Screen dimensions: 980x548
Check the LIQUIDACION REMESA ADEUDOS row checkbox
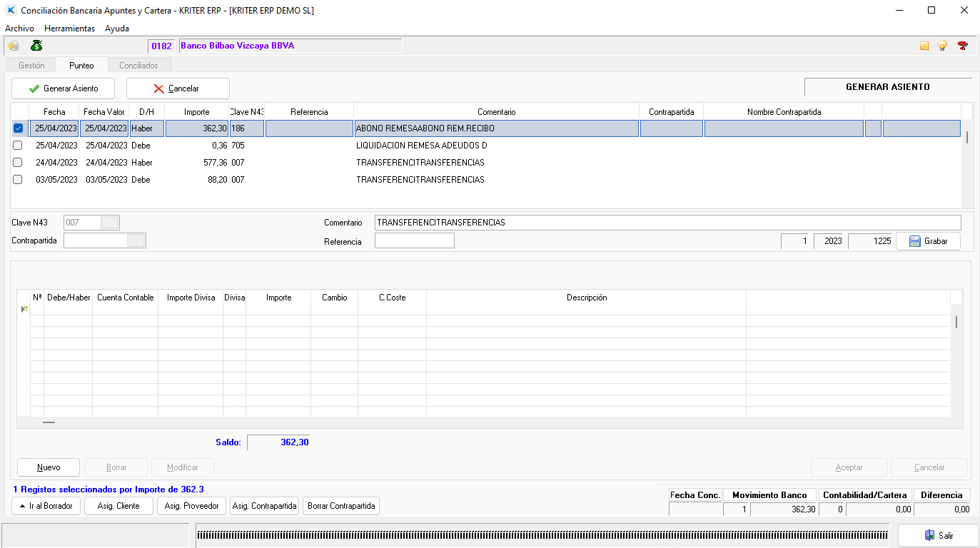(x=18, y=146)
